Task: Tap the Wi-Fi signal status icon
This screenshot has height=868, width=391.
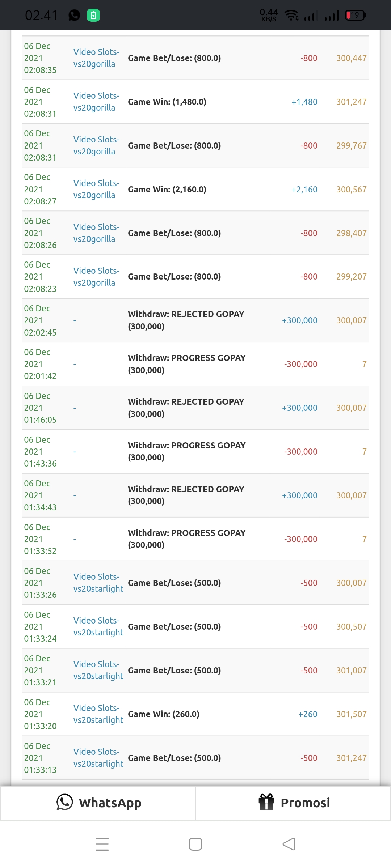Action: (x=291, y=15)
